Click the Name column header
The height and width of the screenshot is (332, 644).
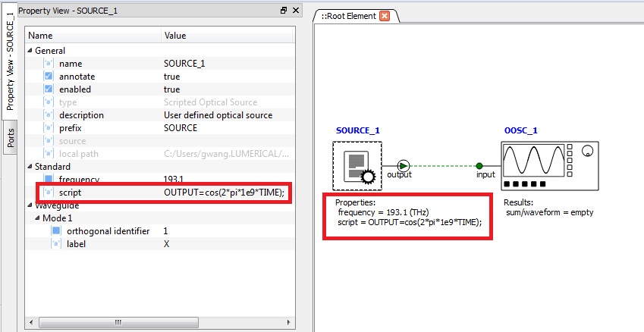[93, 36]
